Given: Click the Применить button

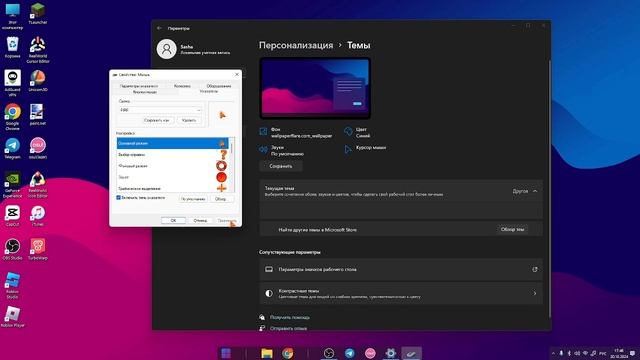Looking at the screenshot, I should pyautogui.click(x=227, y=220).
